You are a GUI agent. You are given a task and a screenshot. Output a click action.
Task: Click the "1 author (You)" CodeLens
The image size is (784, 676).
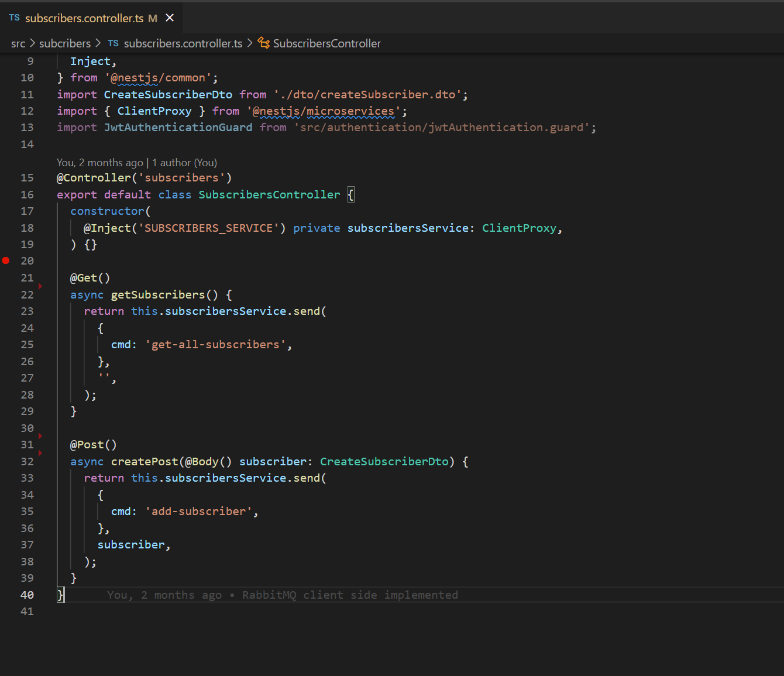pyautogui.click(x=184, y=163)
